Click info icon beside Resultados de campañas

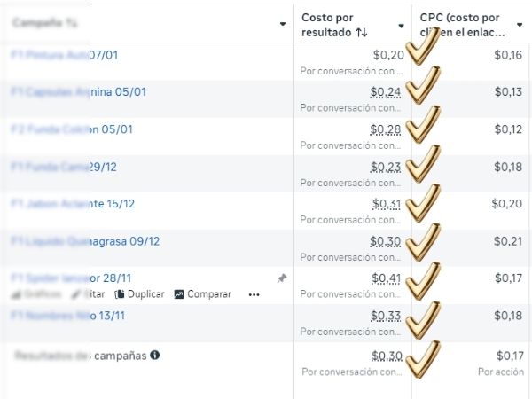[155, 356]
